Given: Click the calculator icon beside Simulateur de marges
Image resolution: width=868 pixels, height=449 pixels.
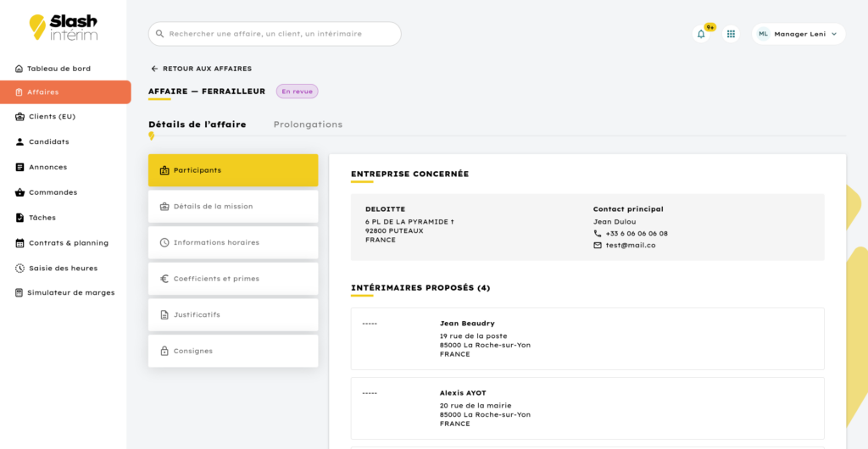Looking at the screenshot, I should 19,292.
